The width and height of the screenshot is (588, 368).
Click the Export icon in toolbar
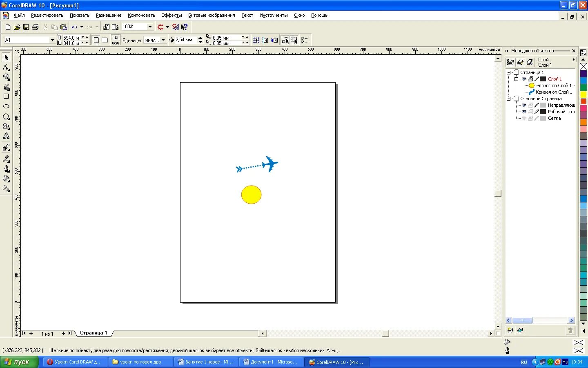[x=115, y=27]
